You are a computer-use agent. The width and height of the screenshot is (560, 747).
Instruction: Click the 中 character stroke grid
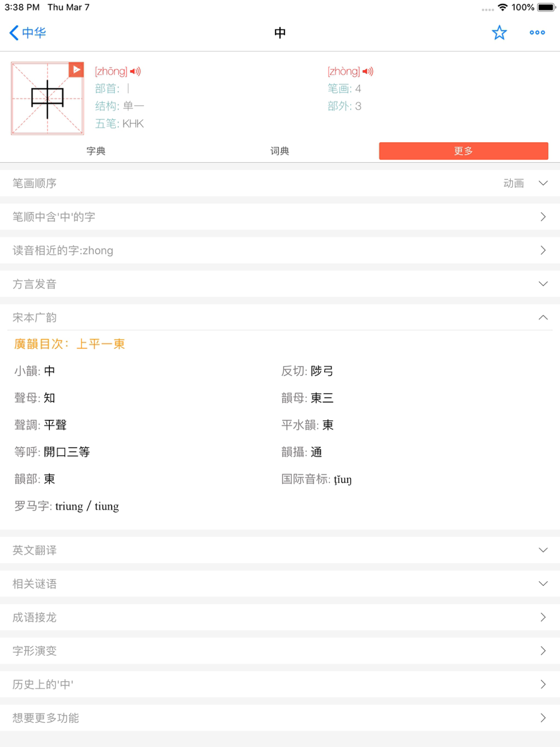tap(48, 99)
